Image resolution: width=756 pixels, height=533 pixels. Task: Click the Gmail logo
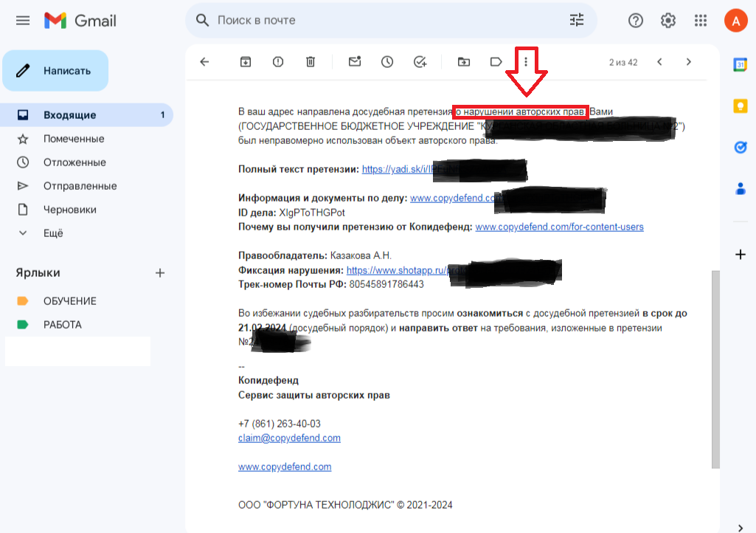(80, 20)
